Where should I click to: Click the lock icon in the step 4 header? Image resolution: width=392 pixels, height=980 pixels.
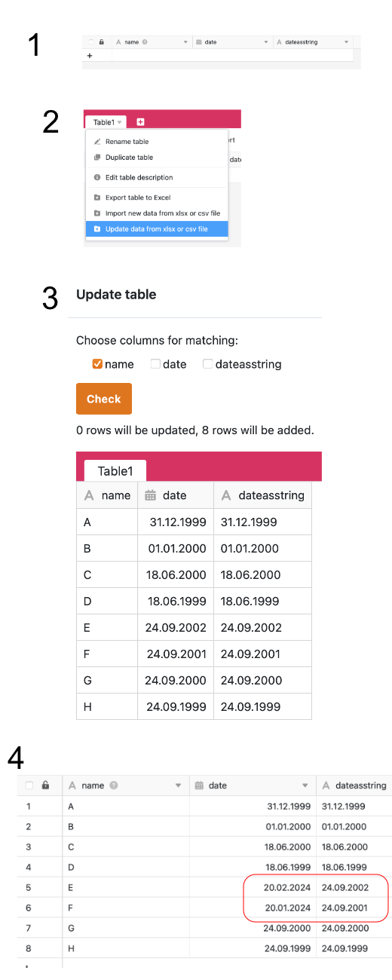point(46,786)
